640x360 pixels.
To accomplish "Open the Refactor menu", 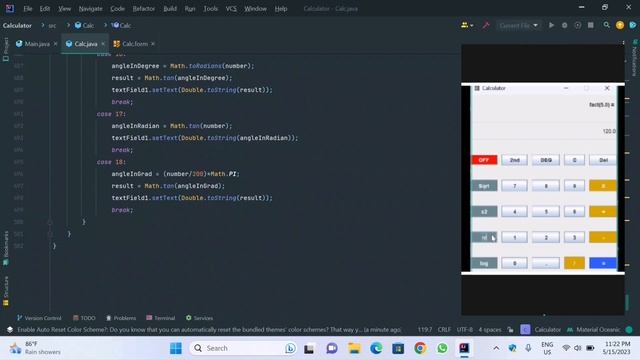I will click(144, 9).
